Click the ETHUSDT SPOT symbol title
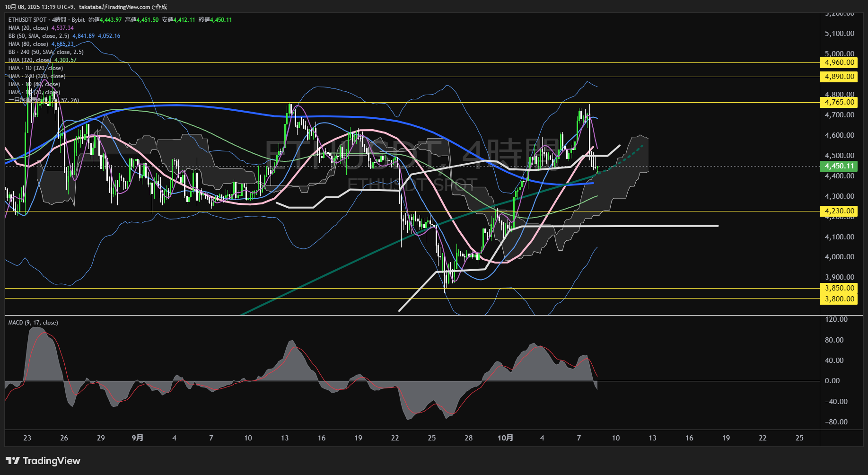 pyautogui.click(x=27, y=20)
